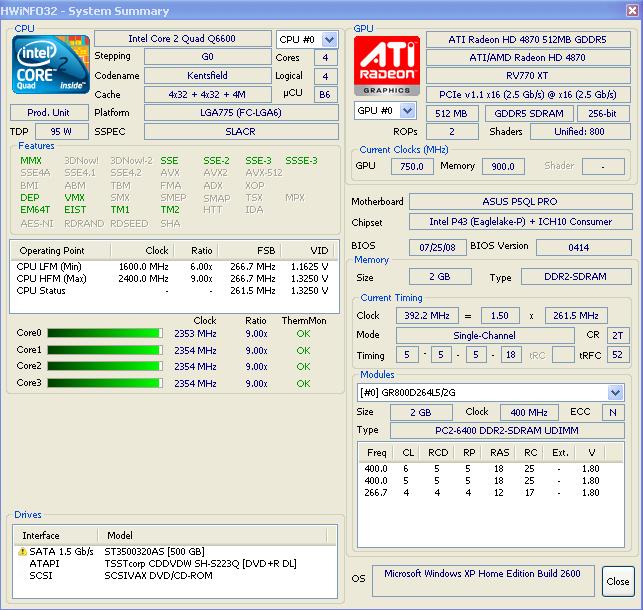This screenshot has width=643, height=610.
Task: Select the Core3 usage bar
Action: point(105,383)
